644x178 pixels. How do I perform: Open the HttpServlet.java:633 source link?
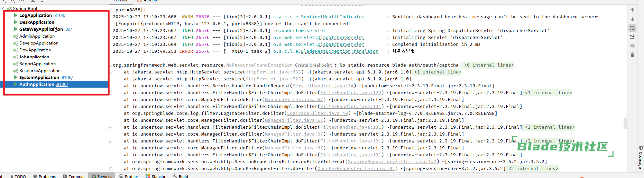click(273, 72)
